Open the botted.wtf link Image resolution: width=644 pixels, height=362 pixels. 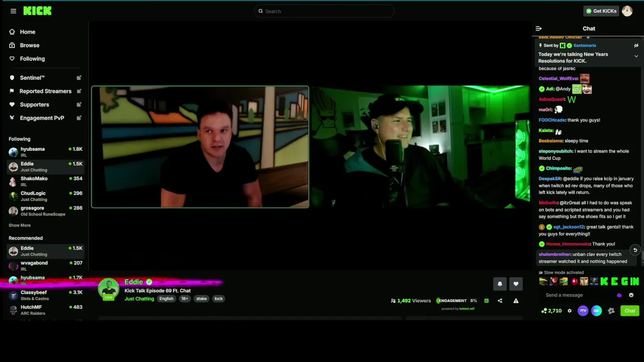(x=466, y=309)
